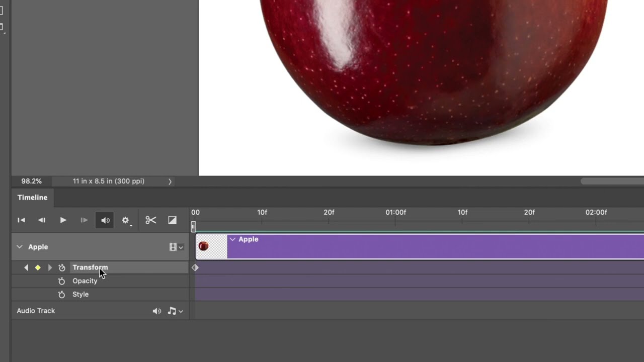Expand the Apple clip options chevron
The width and height of the screenshot is (644, 362).
coord(232,239)
